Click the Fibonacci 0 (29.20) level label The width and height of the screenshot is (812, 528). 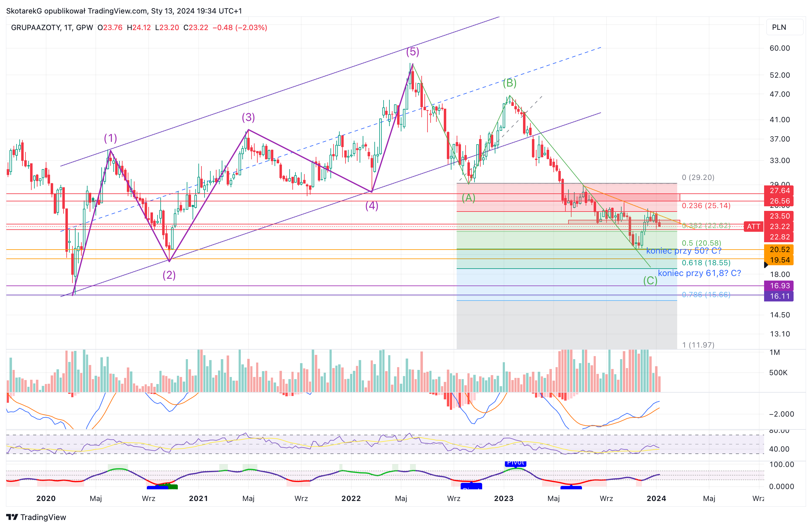698,177
